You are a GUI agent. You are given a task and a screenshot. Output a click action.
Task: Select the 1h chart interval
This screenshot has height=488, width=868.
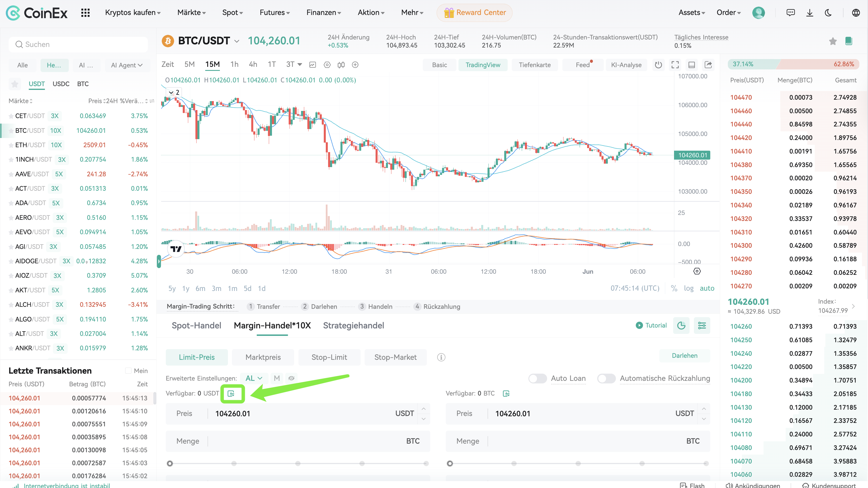(234, 65)
